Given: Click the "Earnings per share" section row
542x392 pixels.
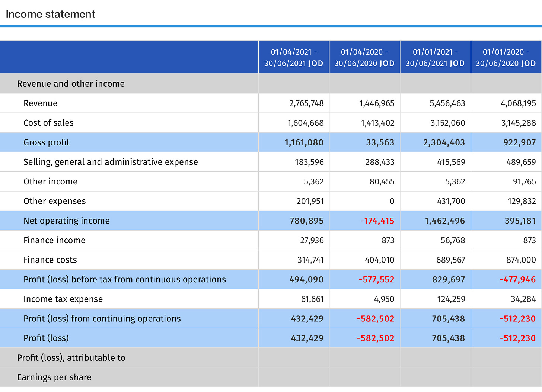Looking at the screenshot, I should (271, 377).
